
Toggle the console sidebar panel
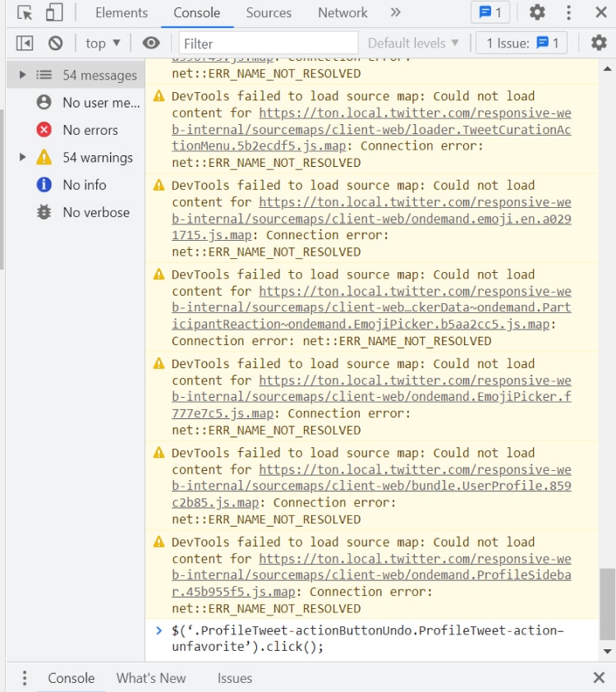click(25, 43)
